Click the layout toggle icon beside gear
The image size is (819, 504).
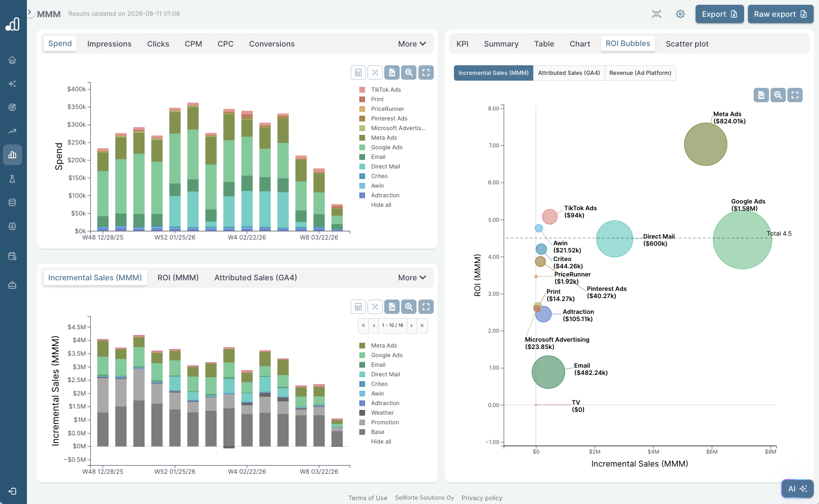click(x=657, y=14)
